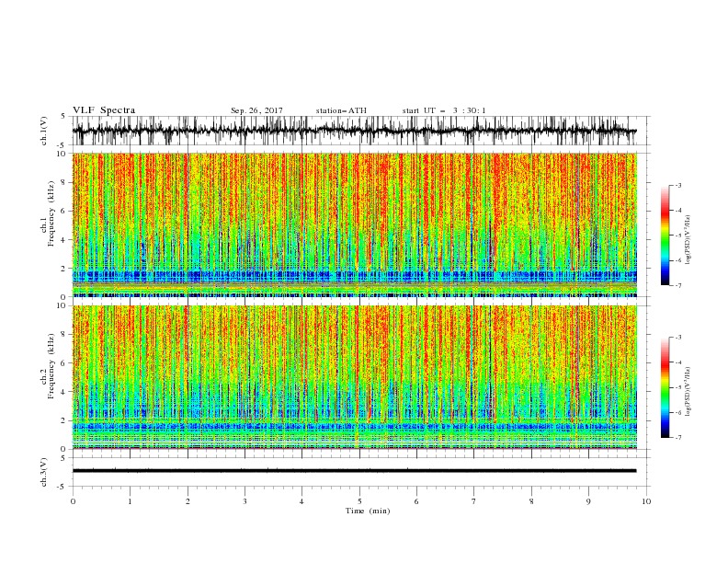Click time-axis tick label "3"
The height and width of the screenshot is (563, 728).
pyautogui.click(x=245, y=501)
